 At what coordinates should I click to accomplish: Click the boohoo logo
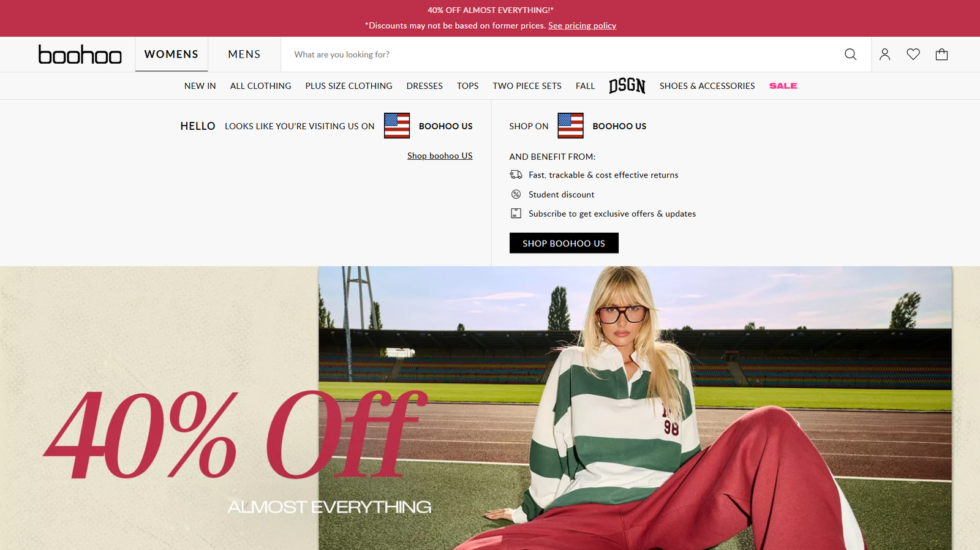point(80,55)
